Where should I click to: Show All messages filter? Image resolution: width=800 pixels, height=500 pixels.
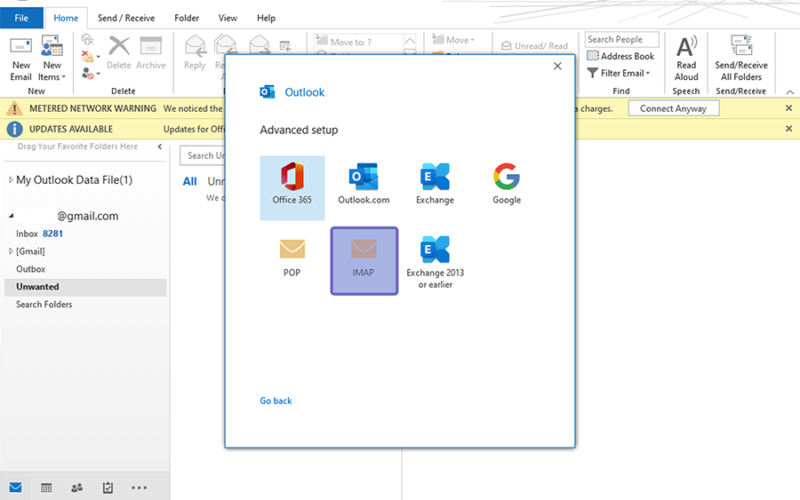point(190,181)
